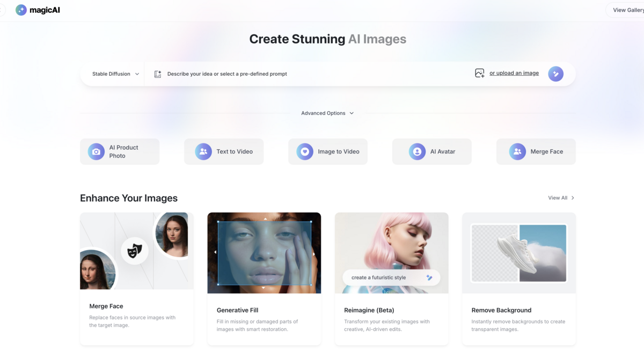Click 'Instantly remove backgrounds' description

pyautogui.click(x=518, y=325)
